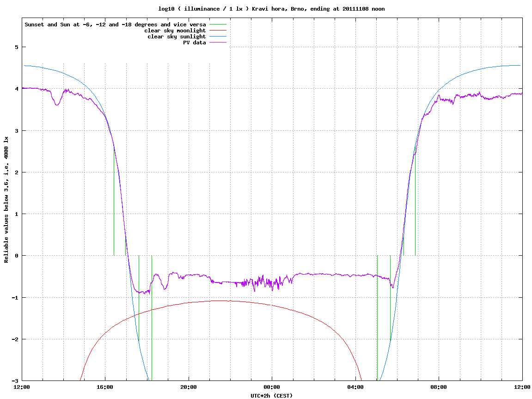Image resolution: width=532 pixels, height=399 pixels.
Task: Click the red moonlight legend line sample
Action: (218, 31)
